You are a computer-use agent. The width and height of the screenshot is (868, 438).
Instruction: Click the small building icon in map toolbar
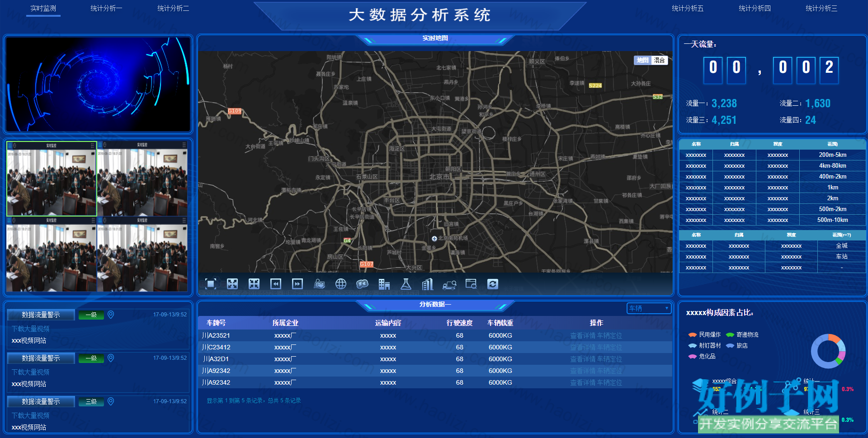click(384, 284)
